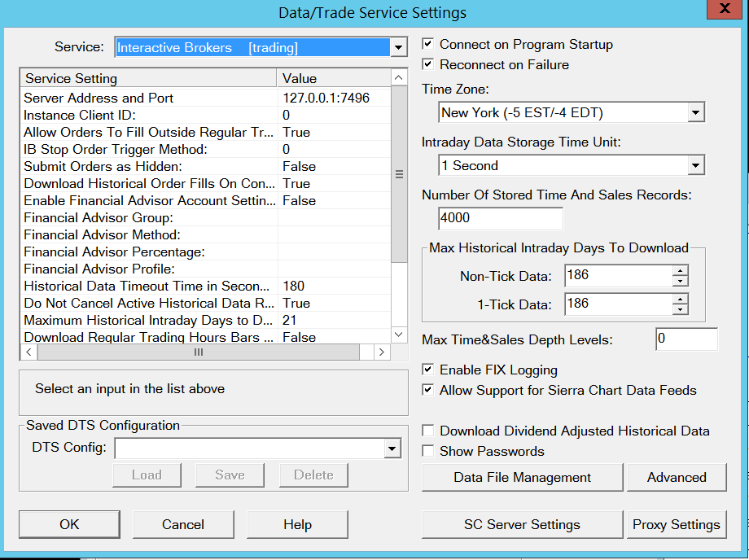Click the Delete DTS configuration button

[x=313, y=475]
